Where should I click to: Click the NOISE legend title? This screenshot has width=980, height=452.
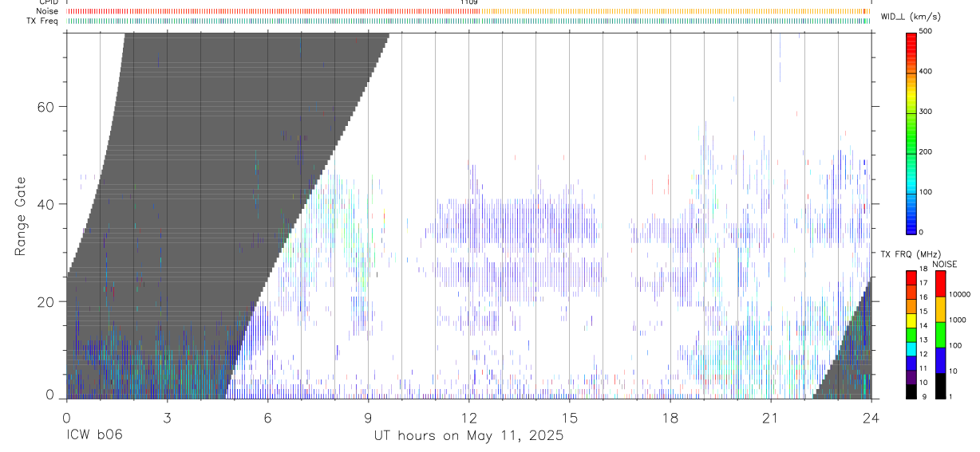point(945,264)
